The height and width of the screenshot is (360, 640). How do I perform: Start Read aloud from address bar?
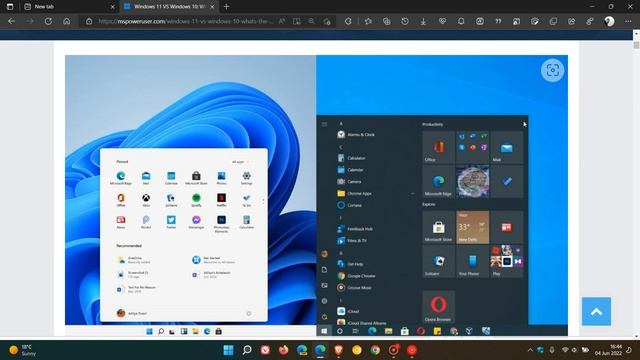pos(282,21)
